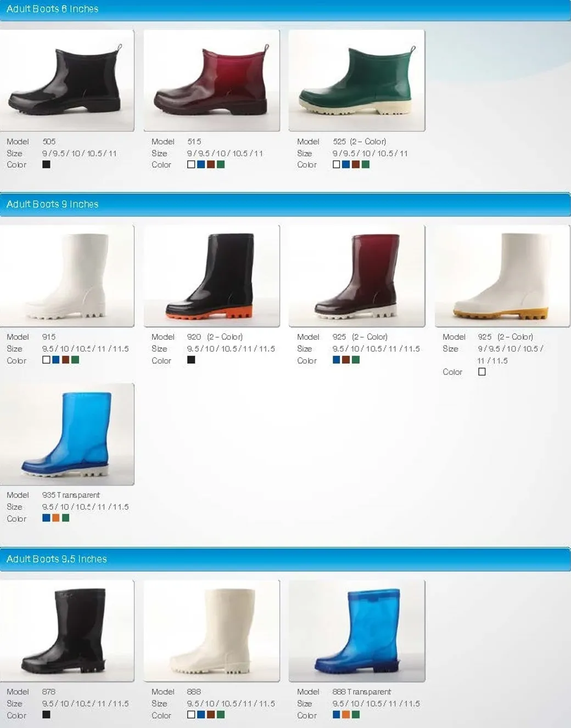Open the black Model 878 boot image
Screen dimensions: 571x728
pyautogui.click(x=66, y=631)
